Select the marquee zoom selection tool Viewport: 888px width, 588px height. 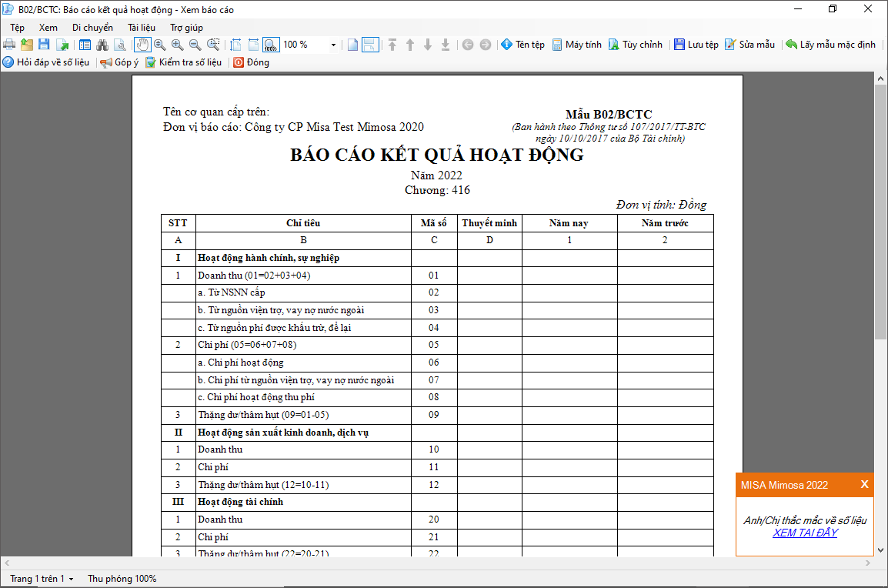pyautogui.click(x=213, y=45)
